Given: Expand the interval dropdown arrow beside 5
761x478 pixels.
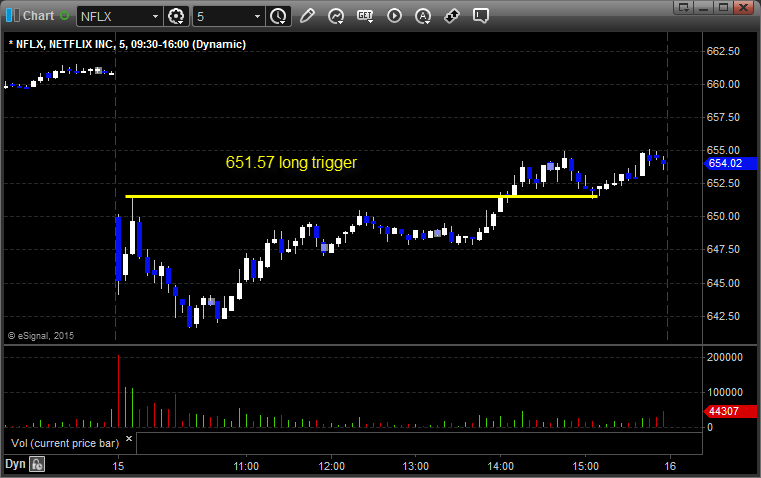Looking at the screenshot, I should [258, 16].
